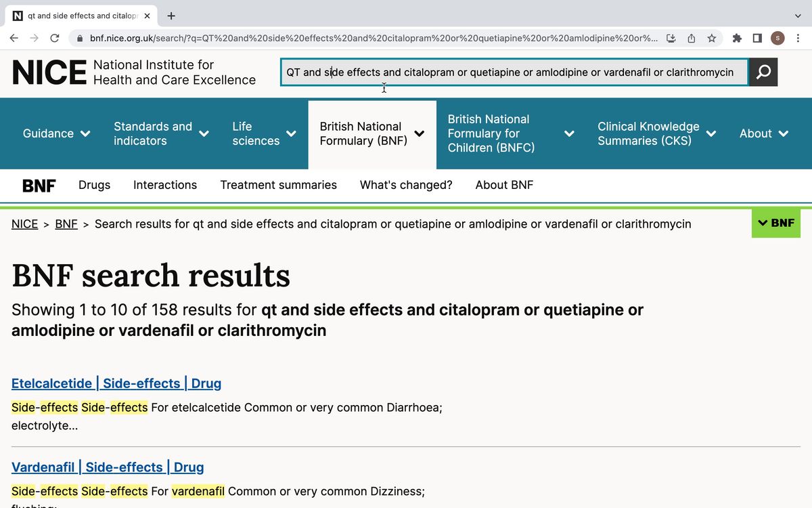Click the etelcalcetide Common or very common Diarrhoea snippet
812x508 pixels.
[227, 417]
